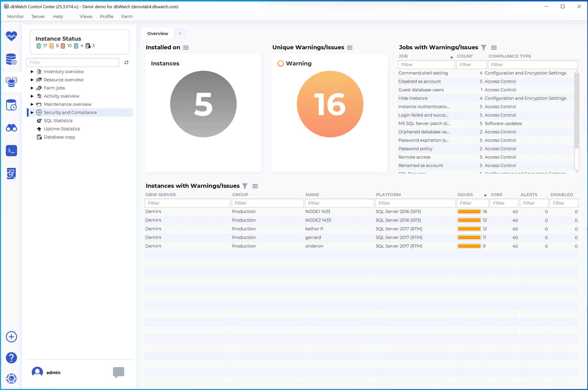Add a new tab with plus
Viewport: 588px width, 390px height.
pos(180,33)
